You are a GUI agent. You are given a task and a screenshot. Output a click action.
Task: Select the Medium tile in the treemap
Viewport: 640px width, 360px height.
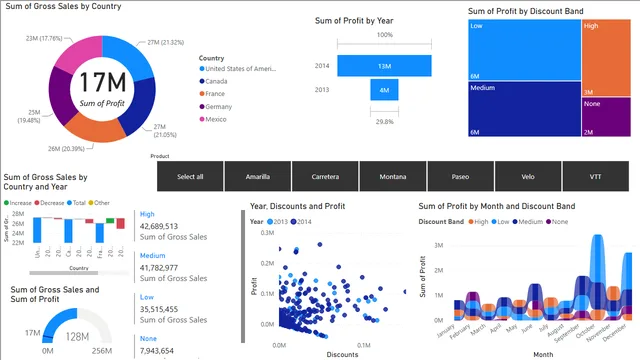(x=524, y=109)
